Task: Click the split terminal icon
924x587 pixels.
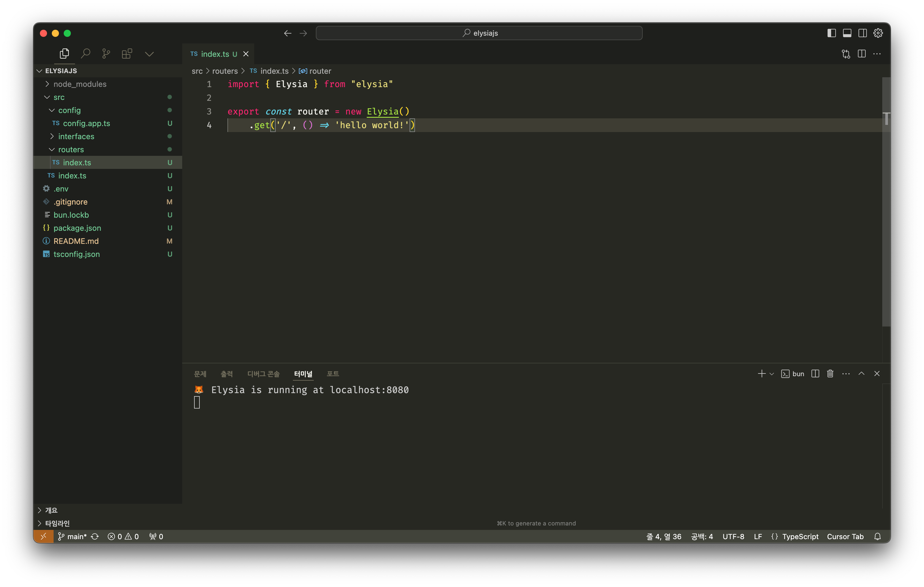Action: pos(815,374)
